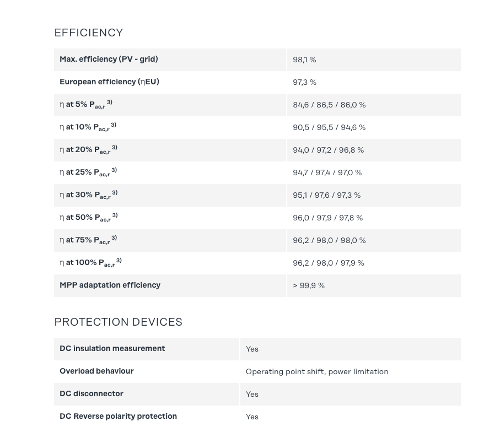Click the η at 10% Pac,r row label
The width and height of the screenshot is (484, 448).
88,127
